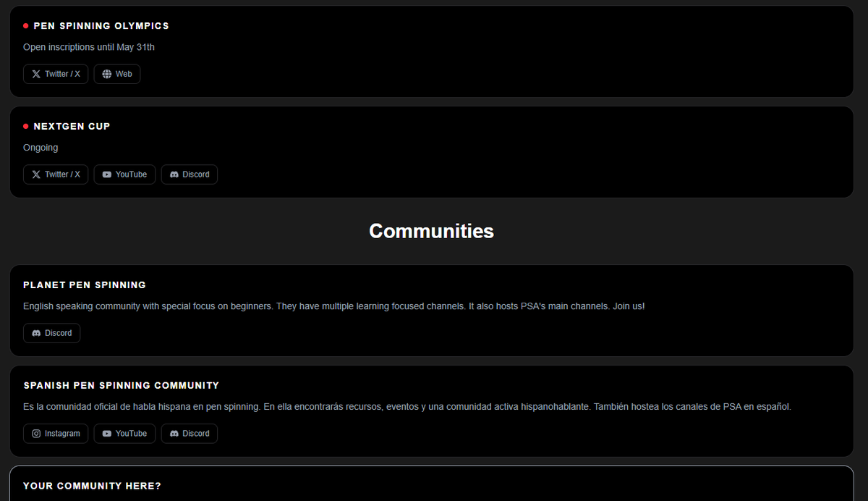Click the NEXTGEN CUP title

click(x=72, y=127)
